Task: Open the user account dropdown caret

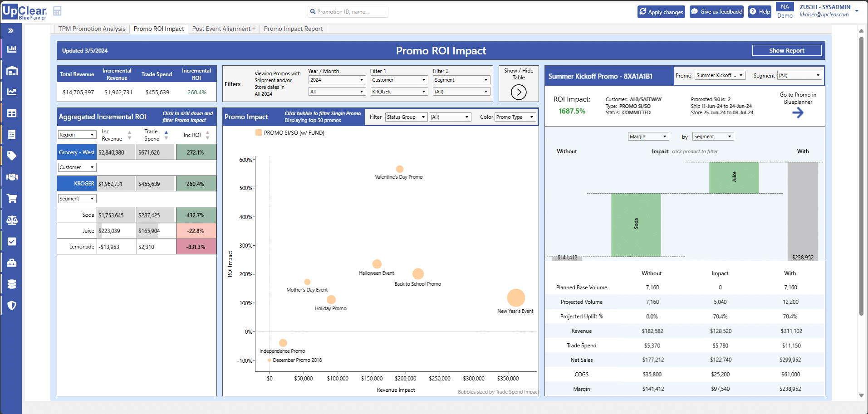Action: point(857,11)
